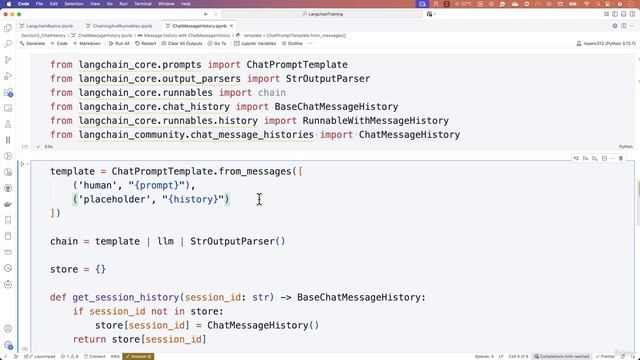The width and height of the screenshot is (640, 360).
Task: Open notebook settings gear in editor toolbar
Action: 615,26
